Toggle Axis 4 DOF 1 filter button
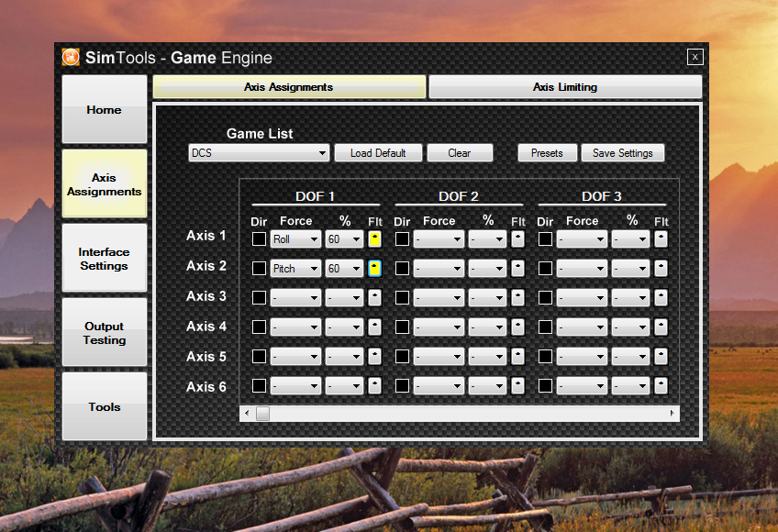This screenshot has height=532, width=778. tap(374, 327)
